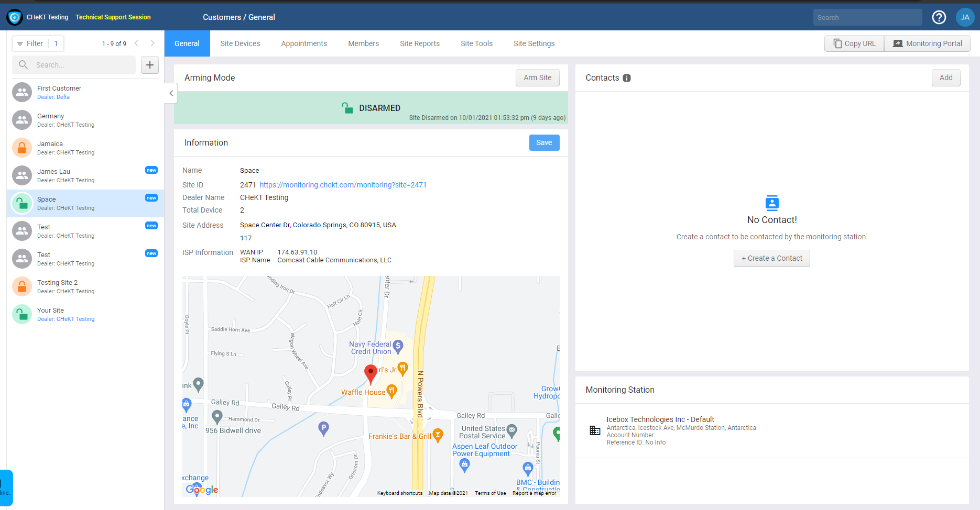Click the Aspen Leaf Outdoor shopping marker

(x=464, y=464)
